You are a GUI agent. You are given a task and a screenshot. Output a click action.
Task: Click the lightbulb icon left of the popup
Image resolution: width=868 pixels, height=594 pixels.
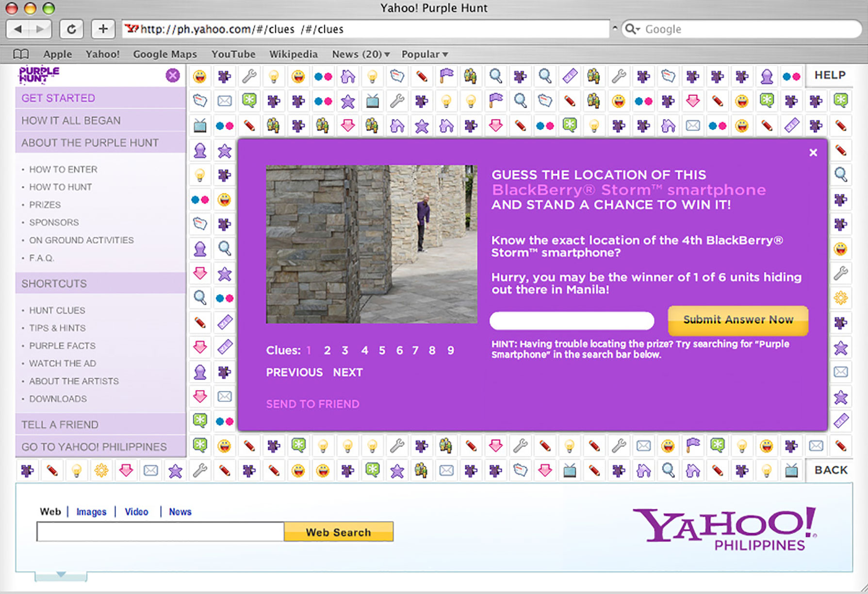pyautogui.click(x=199, y=175)
